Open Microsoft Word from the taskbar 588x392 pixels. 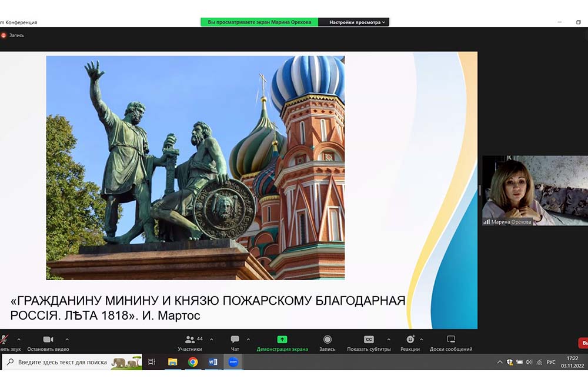213,362
